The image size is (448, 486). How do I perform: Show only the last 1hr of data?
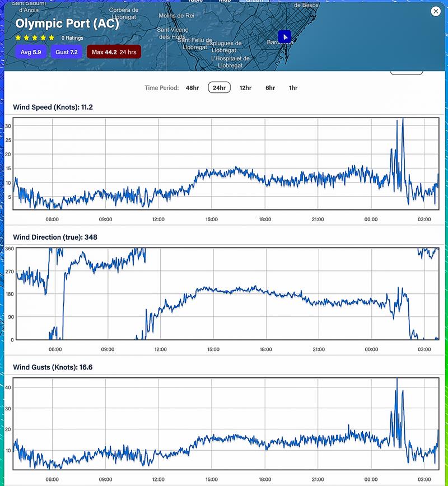[293, 88]
